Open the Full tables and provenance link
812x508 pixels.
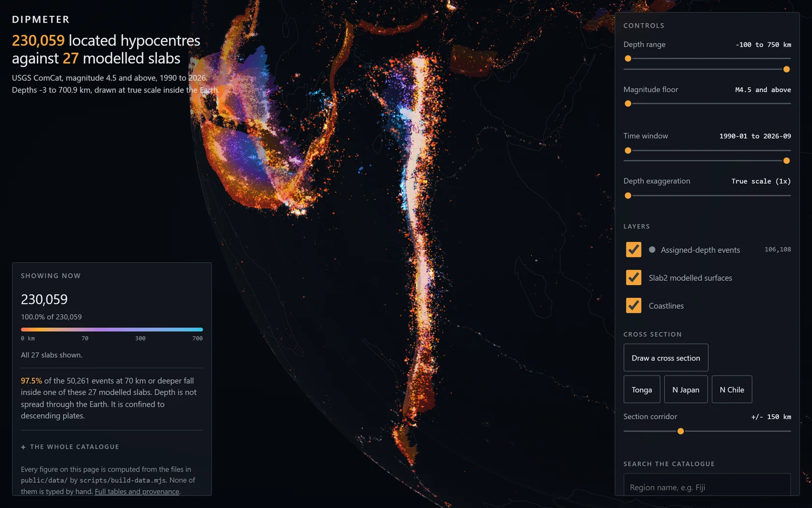137,492
